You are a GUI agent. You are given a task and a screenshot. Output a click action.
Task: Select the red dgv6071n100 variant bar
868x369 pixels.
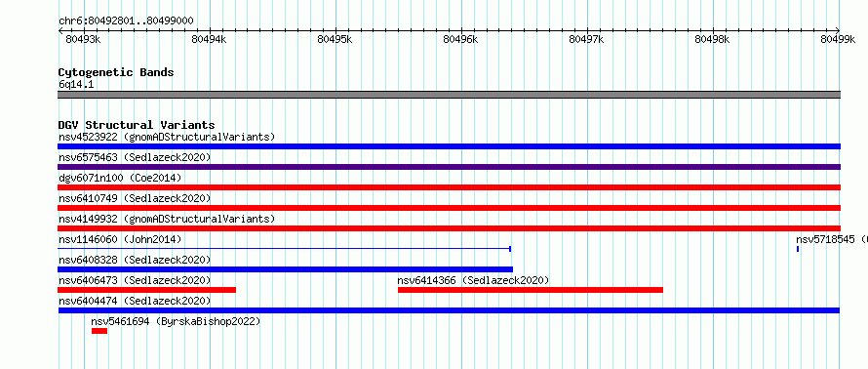(449, 187)
